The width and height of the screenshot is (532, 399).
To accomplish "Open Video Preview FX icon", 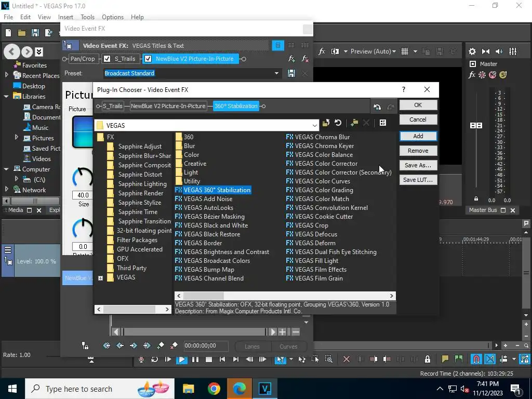I will 322,51.
